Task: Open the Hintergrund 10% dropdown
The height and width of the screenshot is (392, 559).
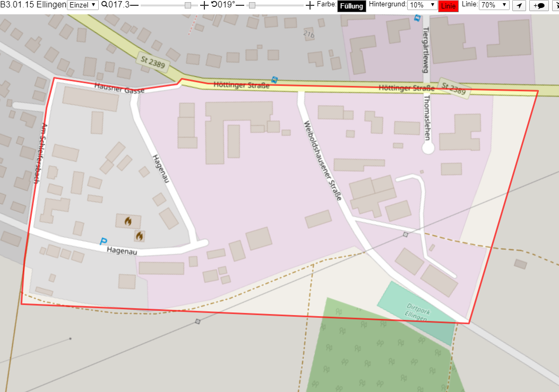Action: coord(423,5)
